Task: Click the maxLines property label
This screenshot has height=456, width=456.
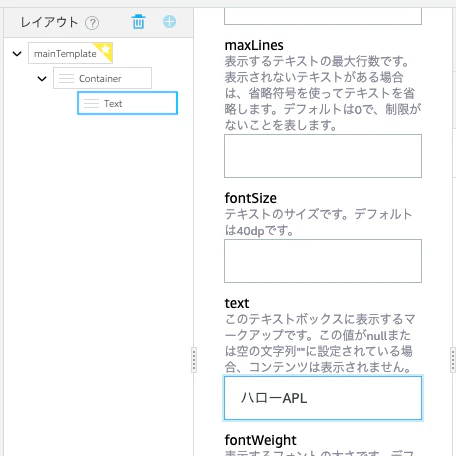Action: point(254,45)
